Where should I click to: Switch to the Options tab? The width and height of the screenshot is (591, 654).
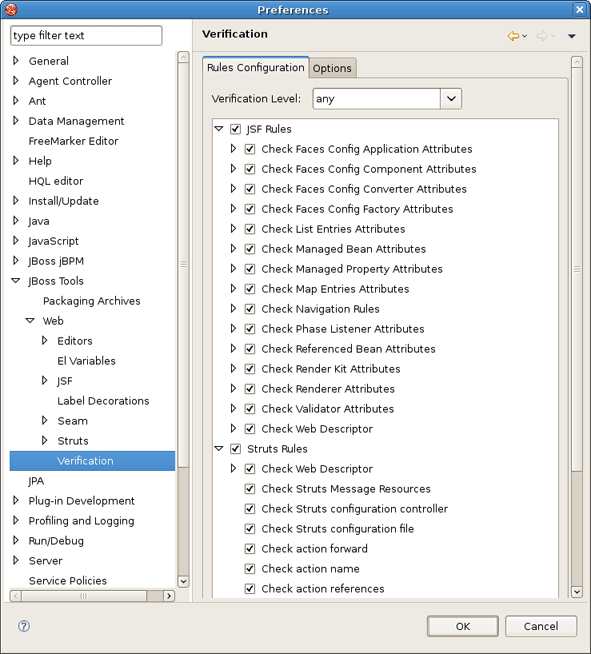(332, 68)
